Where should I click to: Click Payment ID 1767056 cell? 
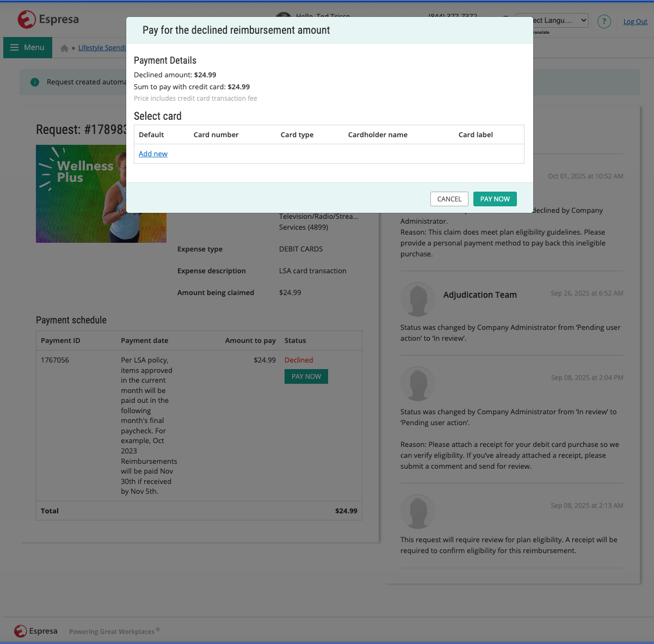(55, 360)
